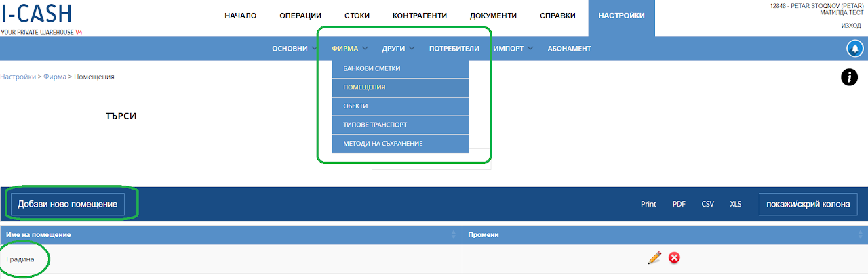Open the notification bell icon
Image resolution: width=868 pixels, height=279 pixels.
(854, 49)
